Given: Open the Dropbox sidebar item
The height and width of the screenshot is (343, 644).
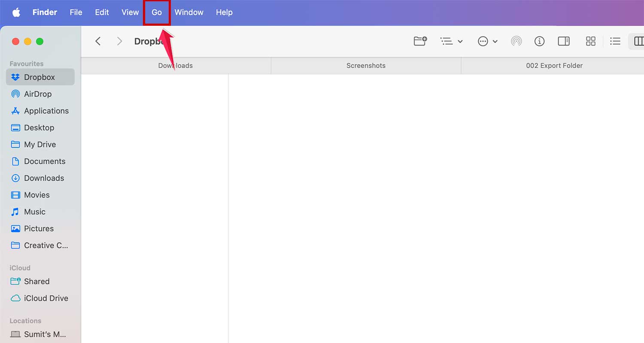Looking at the screenshot, I should pos(39,77).
